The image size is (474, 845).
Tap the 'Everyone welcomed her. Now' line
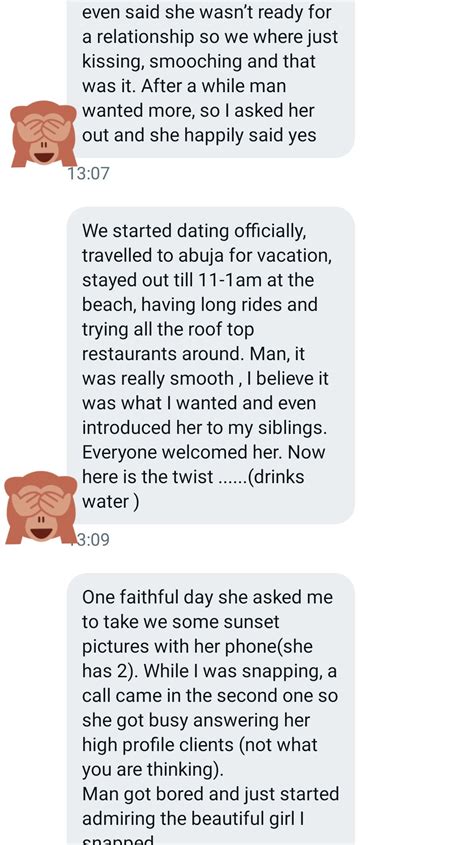[204, 452]
